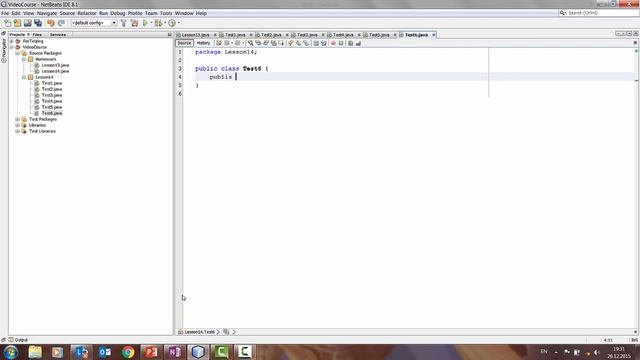
Task: Click the Clean and Build icon
Action: point(134,23)
